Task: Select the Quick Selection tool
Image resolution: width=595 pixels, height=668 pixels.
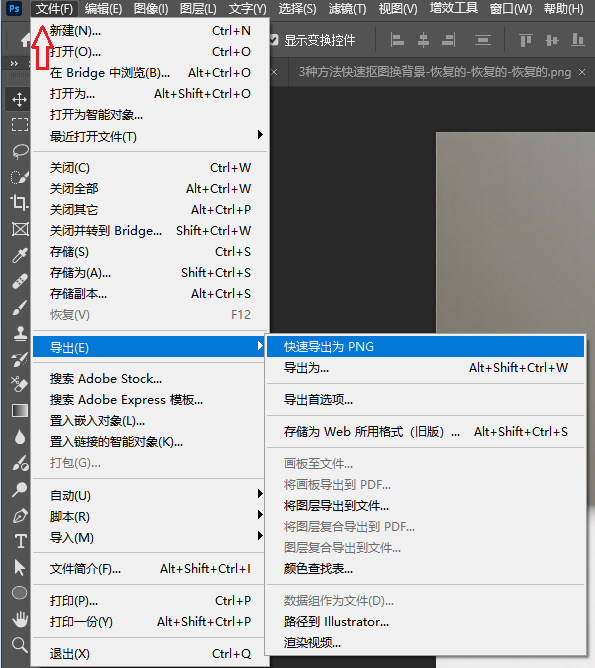Action: point(20,176)
